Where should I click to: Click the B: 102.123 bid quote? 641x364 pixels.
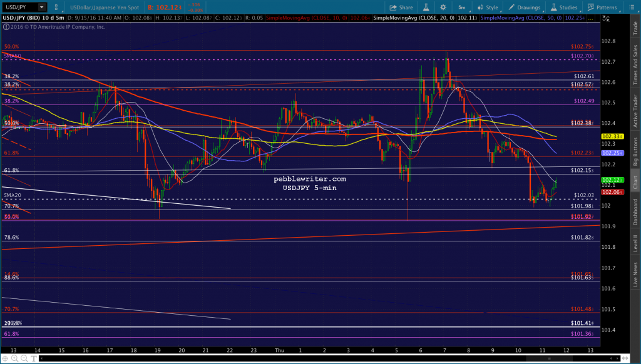pyautogui.click(x=165, y=8)
